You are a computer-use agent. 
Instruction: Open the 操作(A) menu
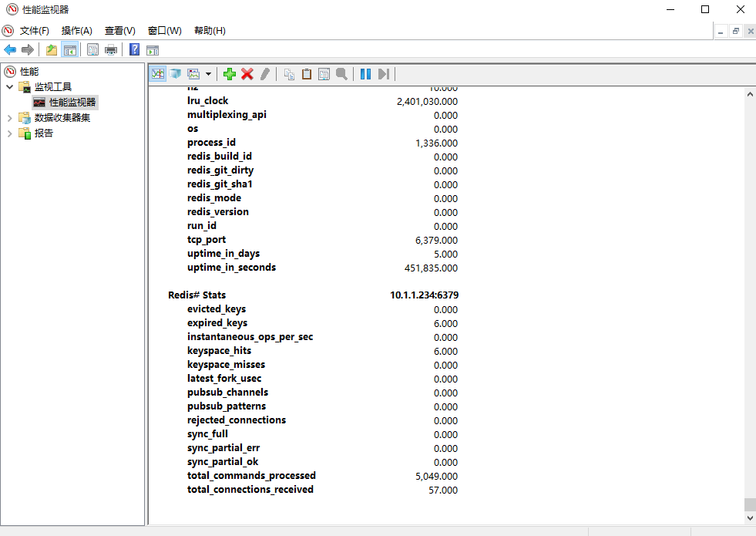click(76, 31)
